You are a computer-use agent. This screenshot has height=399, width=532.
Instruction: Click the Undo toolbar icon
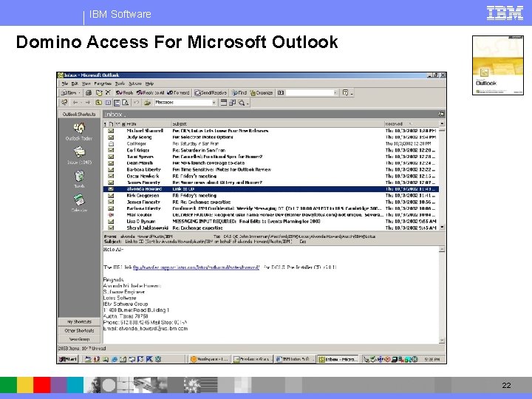(137, 103)
